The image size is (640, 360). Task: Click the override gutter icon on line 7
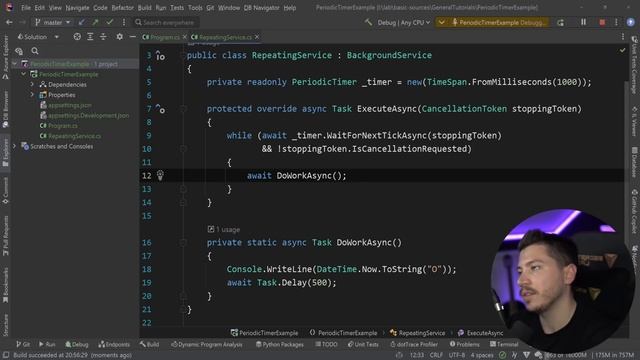pyautogui.click(x=160, y=109)
